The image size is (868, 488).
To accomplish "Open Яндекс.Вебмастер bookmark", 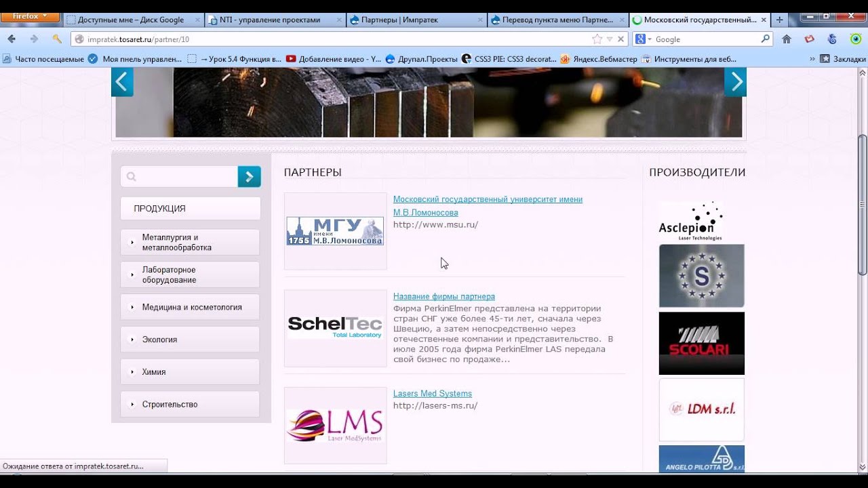I will click(599, 59).
